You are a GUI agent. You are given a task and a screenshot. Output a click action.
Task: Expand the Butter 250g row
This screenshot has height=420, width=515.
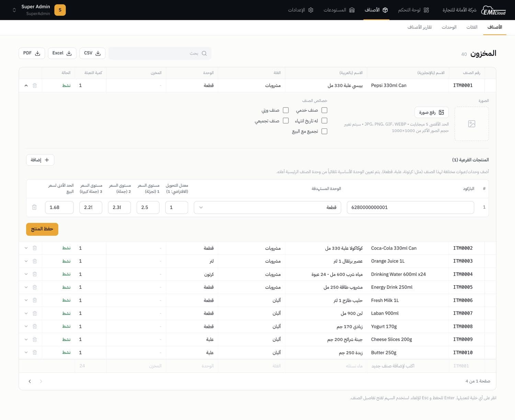coord(26,352)
